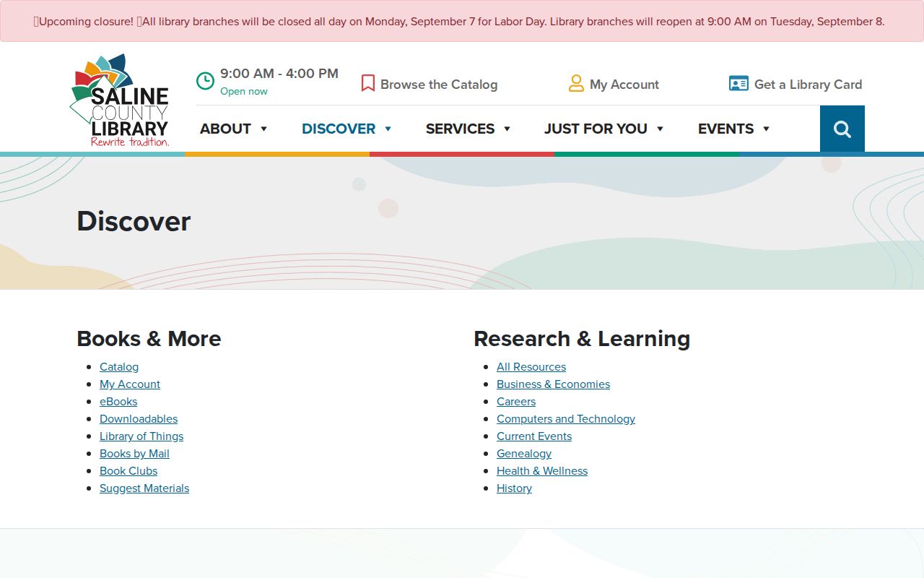924x578 pixels.
Task: Open the Catalog link under Books & More
Action: pos(119,367)
